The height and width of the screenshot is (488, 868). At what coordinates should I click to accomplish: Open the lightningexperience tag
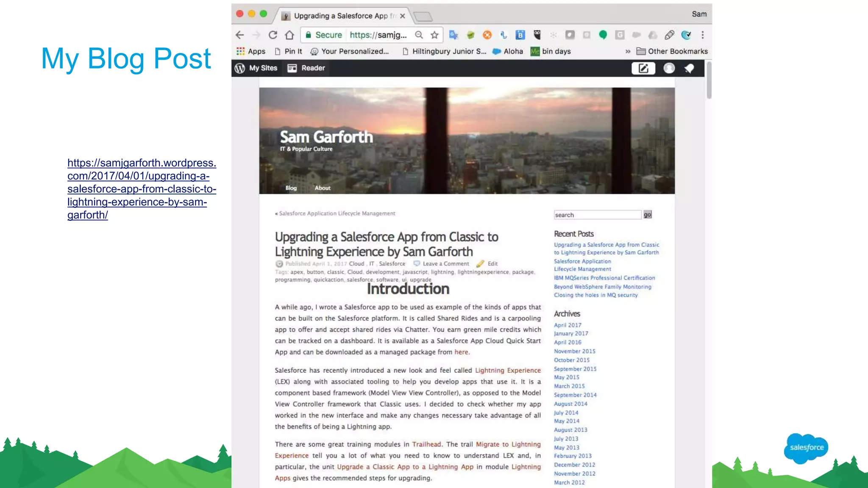[x=483, y=272]
